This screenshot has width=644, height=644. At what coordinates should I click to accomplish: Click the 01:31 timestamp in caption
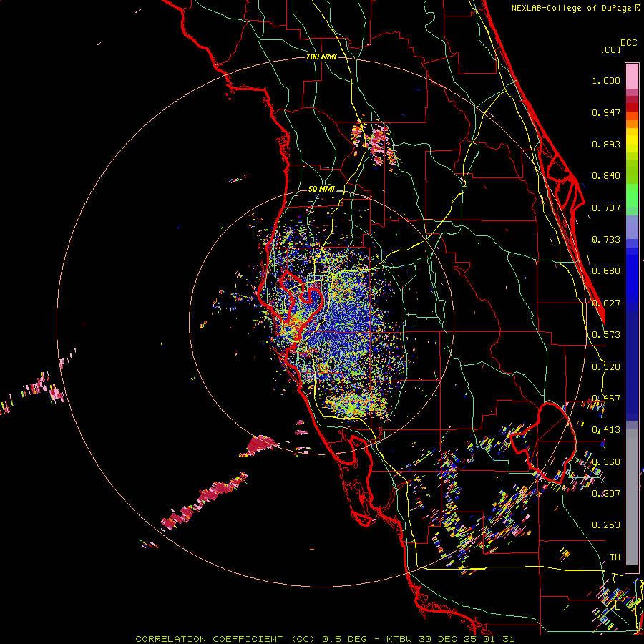pos(497,639)
